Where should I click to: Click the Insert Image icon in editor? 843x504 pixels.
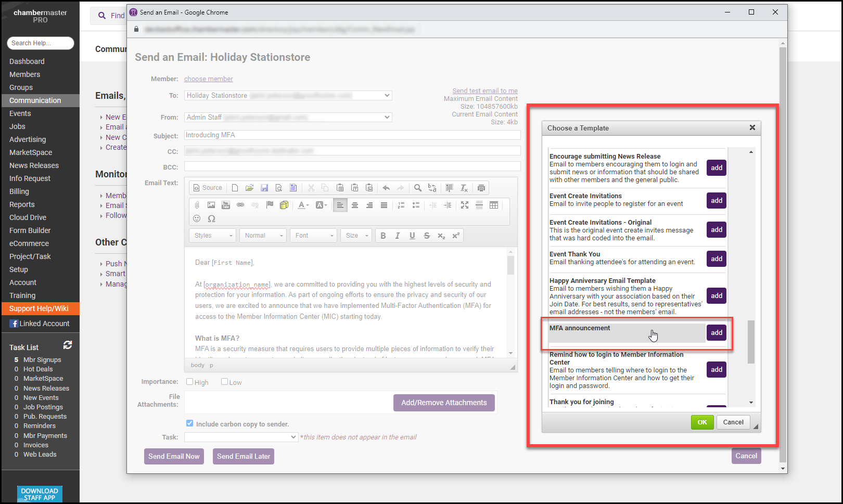click(x=211, y=205)
